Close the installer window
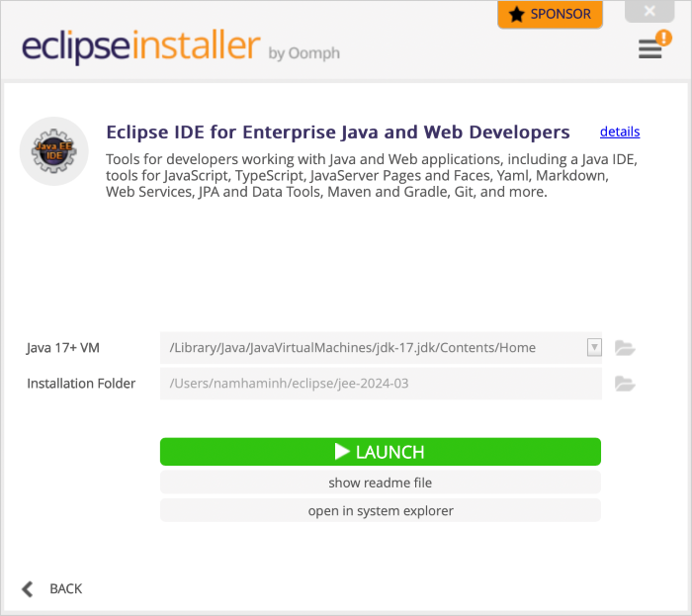 coord(649,11)
